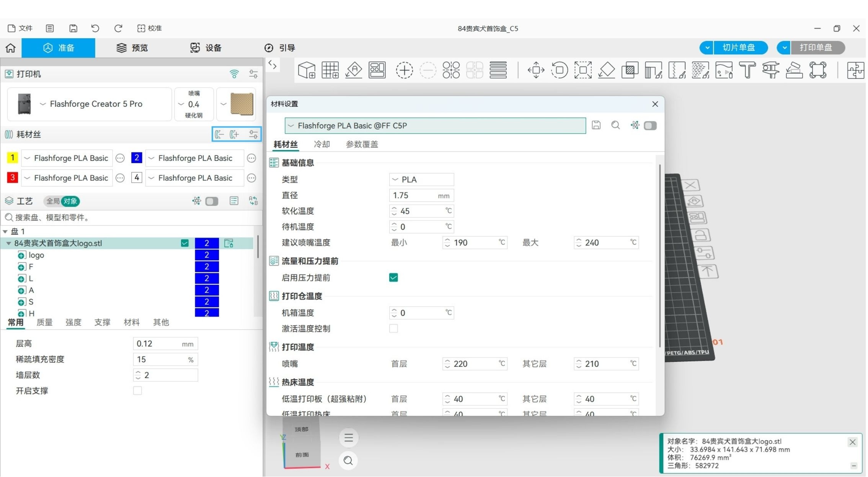This screenshot has height=477, width=868.
Task: Open the build plate type dropdown
Action: tap(236, 104)
